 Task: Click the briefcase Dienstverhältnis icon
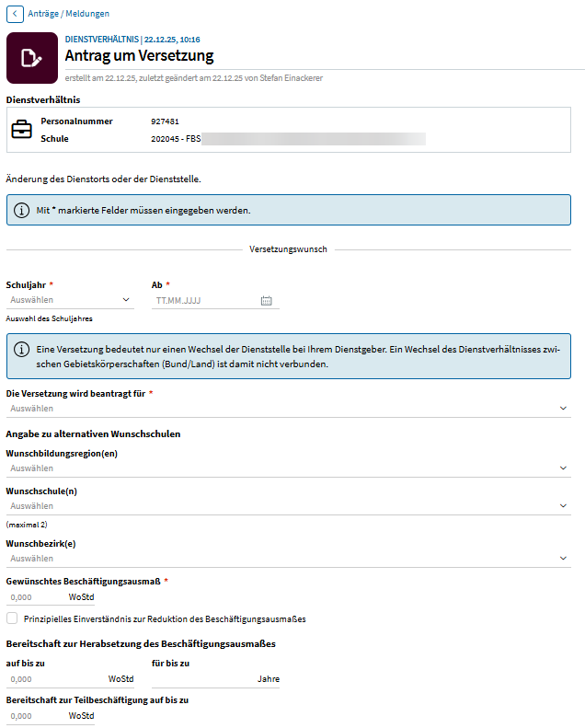click(x=21, y=130)
